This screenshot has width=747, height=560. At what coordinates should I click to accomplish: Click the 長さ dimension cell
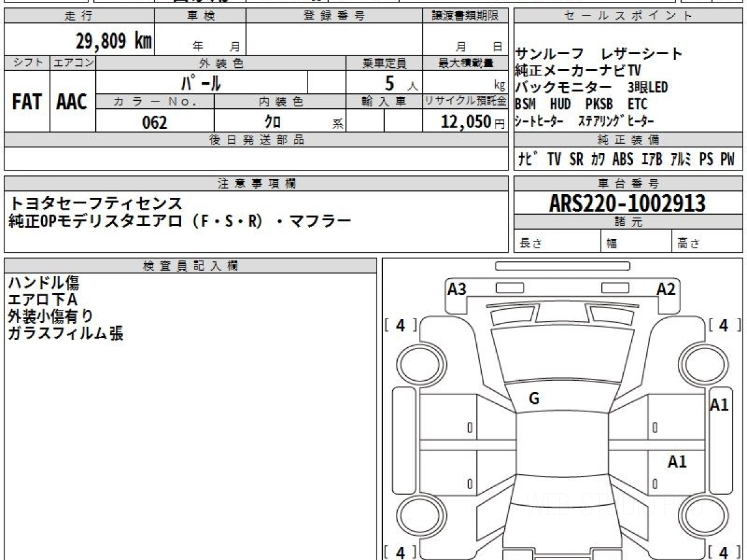(558, 241)
